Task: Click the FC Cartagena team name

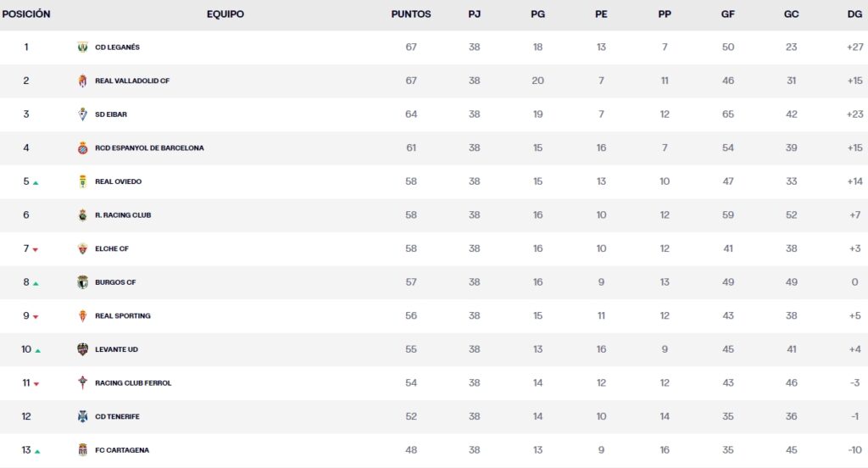Action: point(122,450)
